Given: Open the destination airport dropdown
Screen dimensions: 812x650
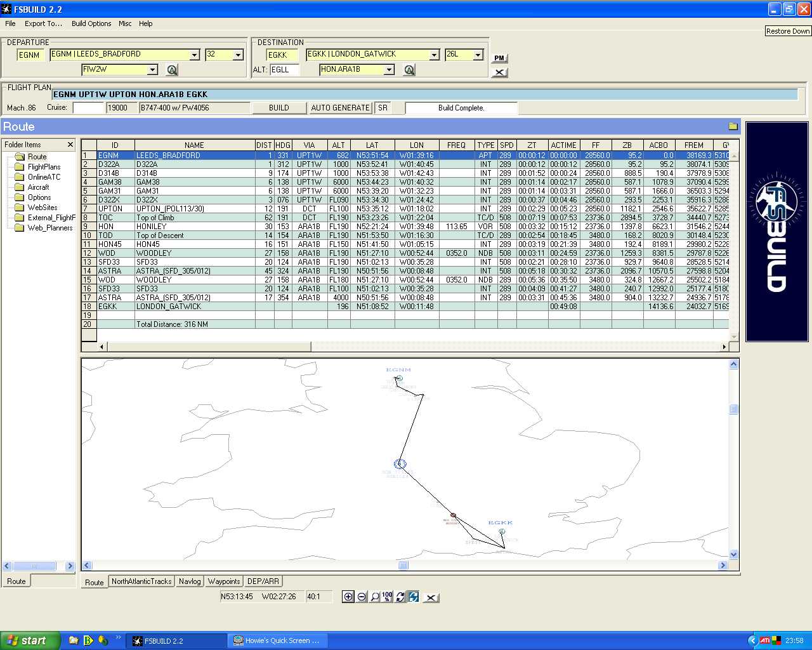Looking at the screenshot, I should 434,55.
